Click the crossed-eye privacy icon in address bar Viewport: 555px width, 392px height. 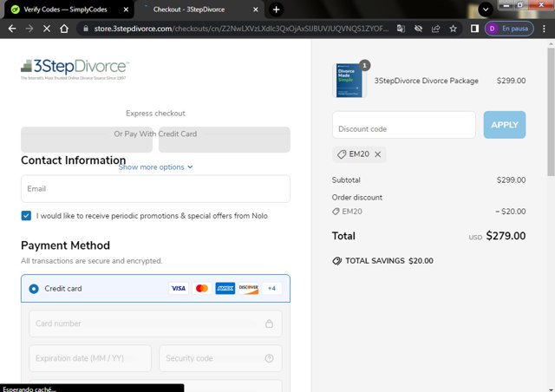[418, 29]
